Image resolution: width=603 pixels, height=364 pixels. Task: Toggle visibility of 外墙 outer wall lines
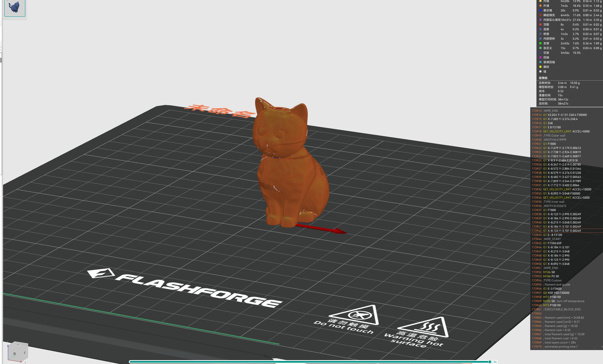pyautogui.click(x=546, y=6)
